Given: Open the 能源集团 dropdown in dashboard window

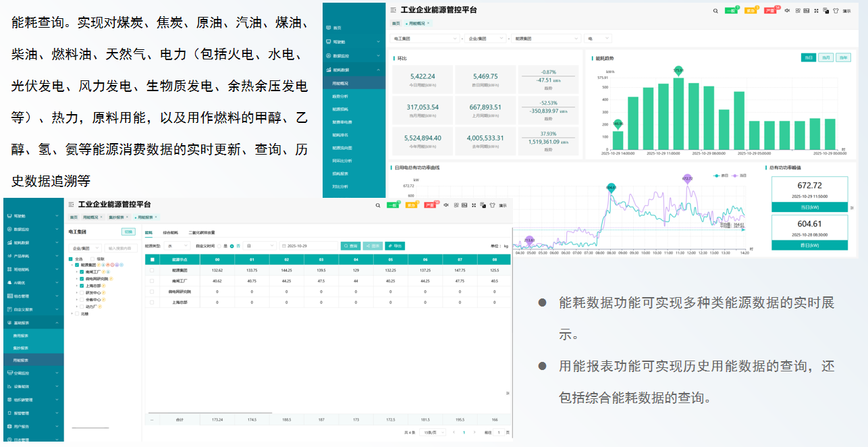Looking at the screenshot, I should click(x=545, y=38).
